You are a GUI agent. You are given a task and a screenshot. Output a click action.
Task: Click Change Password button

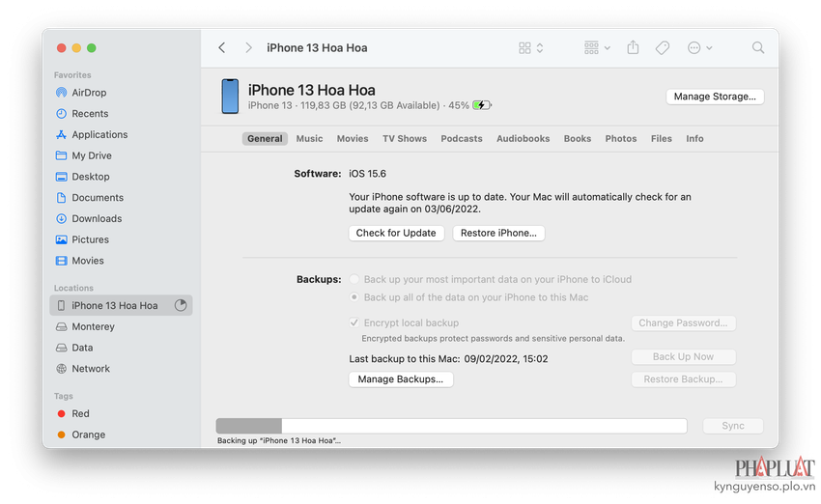pos(683,322)
